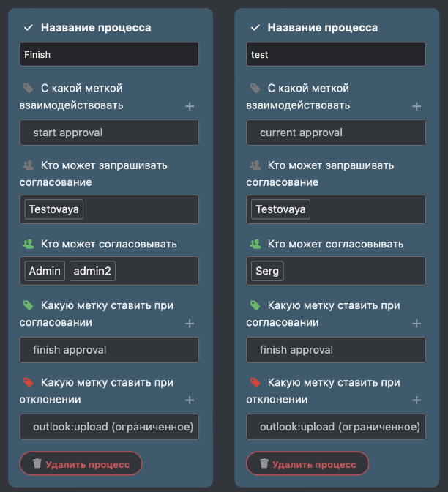Open the finish approval field in the test process
Viewport: 448px width, 492px height.
tap(336, 350)
